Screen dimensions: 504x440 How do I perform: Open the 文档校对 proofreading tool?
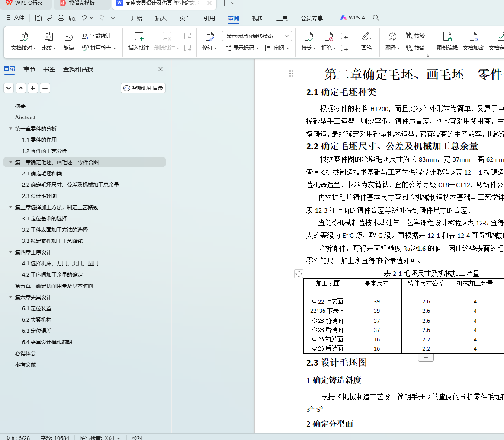coord(23,41)
